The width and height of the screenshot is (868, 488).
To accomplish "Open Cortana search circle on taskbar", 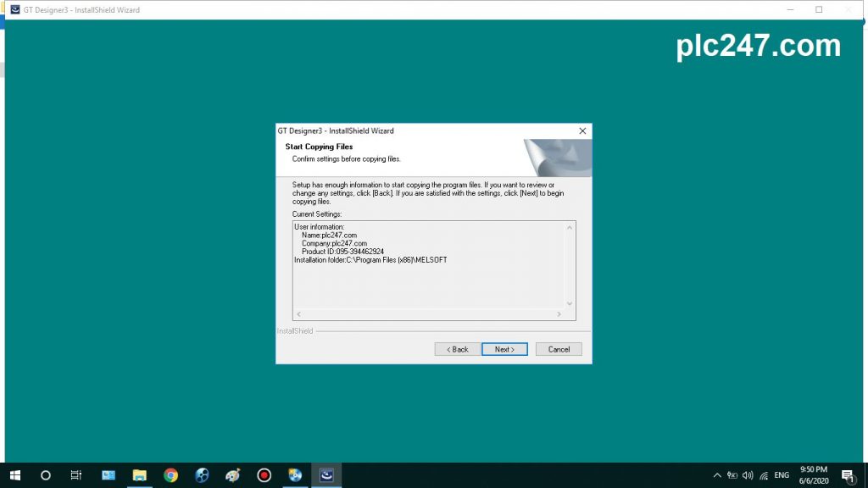I will [x=46, y=475].
